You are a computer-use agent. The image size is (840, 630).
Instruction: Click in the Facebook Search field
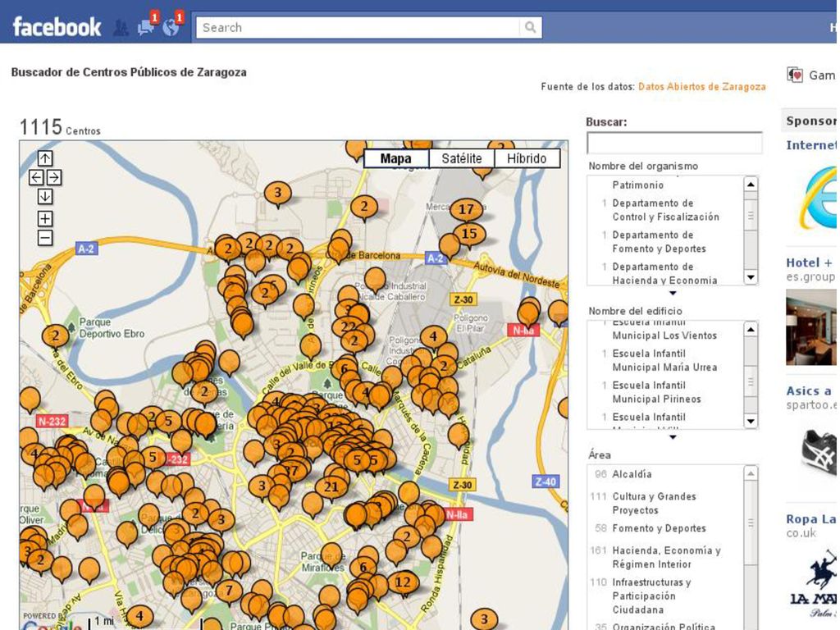click(358, 27)
